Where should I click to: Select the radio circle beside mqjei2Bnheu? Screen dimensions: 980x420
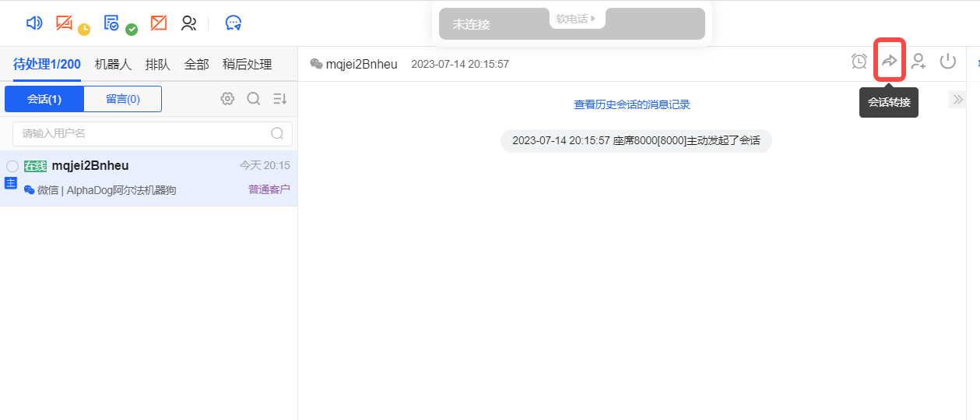pos(12,166)
